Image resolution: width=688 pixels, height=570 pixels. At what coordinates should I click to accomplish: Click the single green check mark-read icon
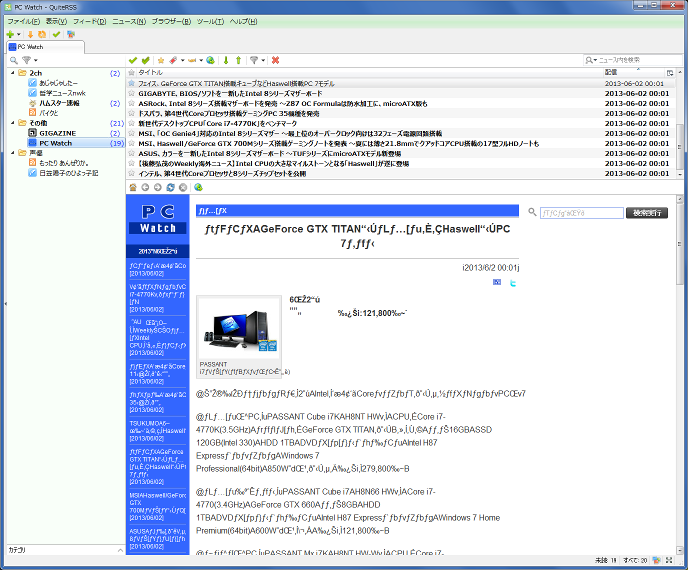133,60
